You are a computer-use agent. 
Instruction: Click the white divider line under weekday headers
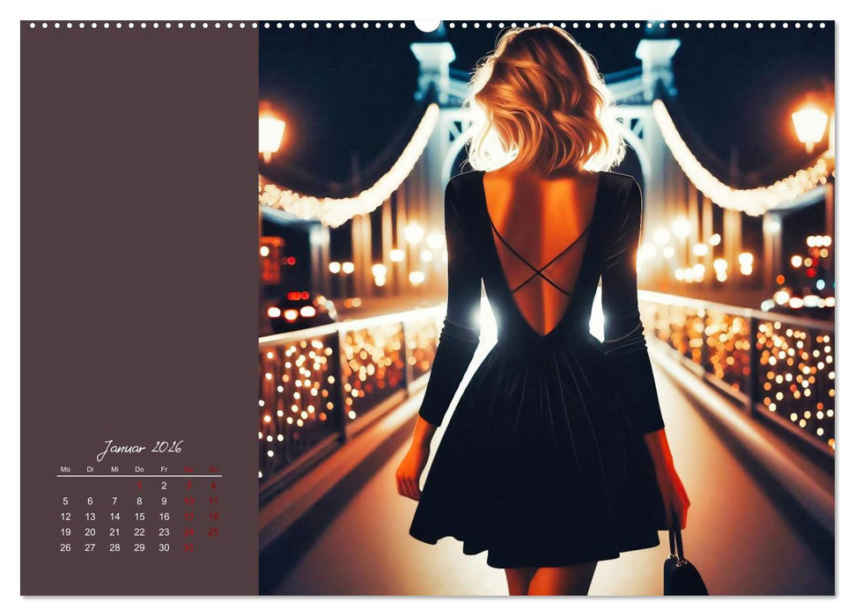tap(139, 475)
